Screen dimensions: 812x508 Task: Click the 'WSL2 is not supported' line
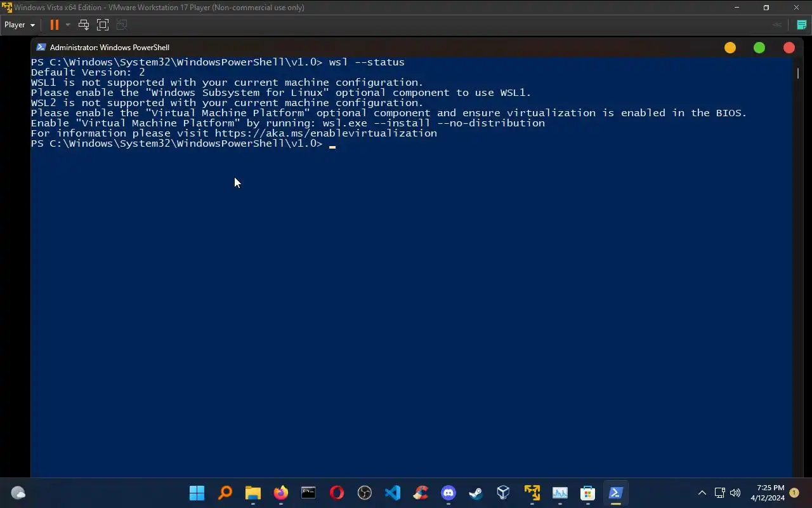click(227, 103)
